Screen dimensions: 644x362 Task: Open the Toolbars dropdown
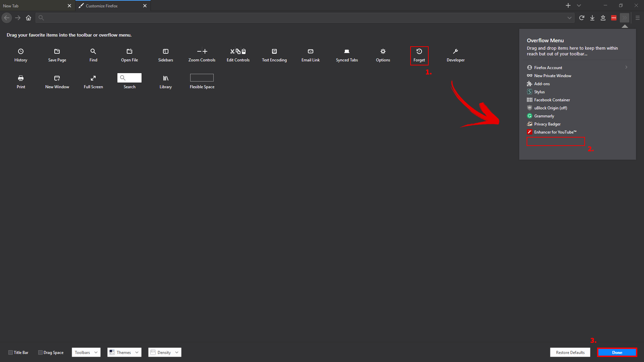tap(86, 352)
